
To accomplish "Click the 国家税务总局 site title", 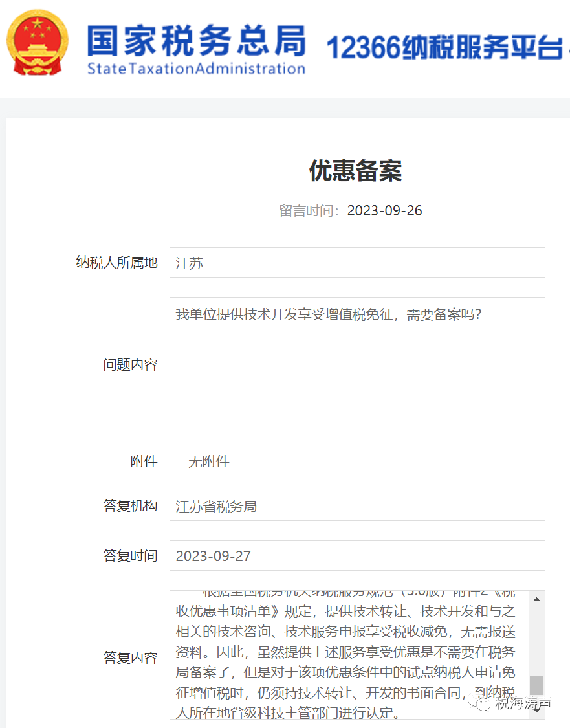I will (196, 40).
